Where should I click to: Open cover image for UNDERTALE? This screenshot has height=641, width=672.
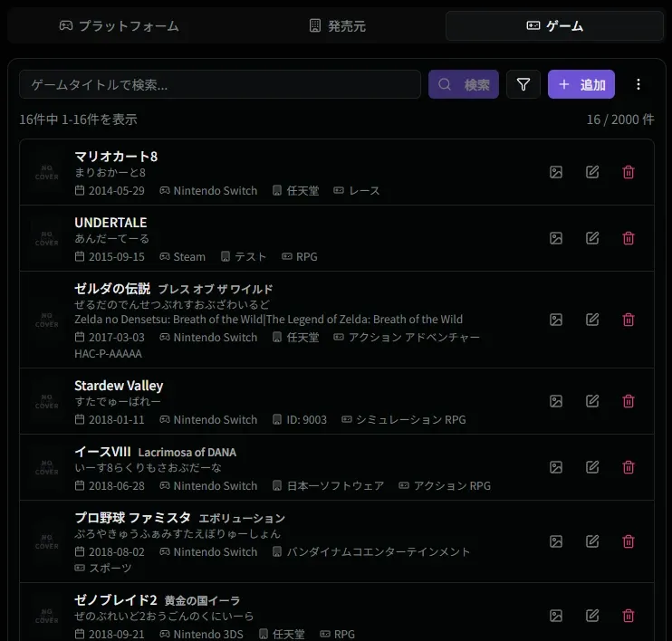pyautogui.click(x=556, y=238)
